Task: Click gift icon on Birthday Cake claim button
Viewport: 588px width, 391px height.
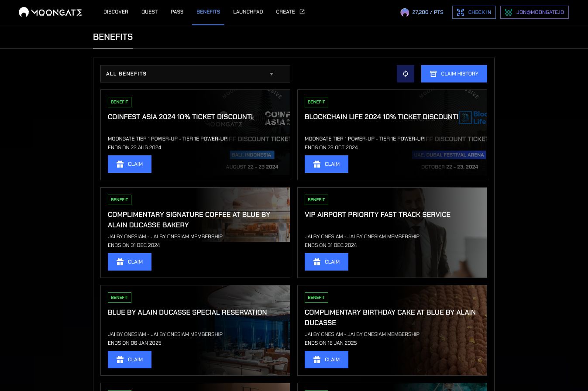Action: pos(317,360)
